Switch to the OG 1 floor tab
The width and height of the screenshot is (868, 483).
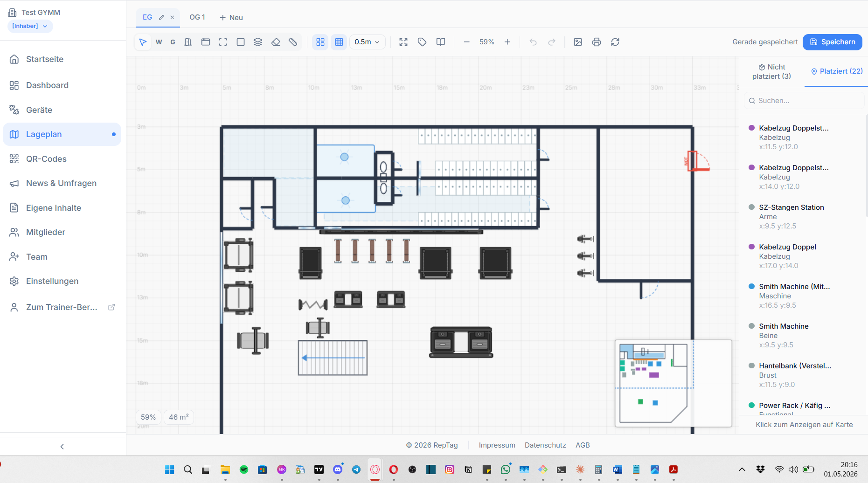click(197, 17)
